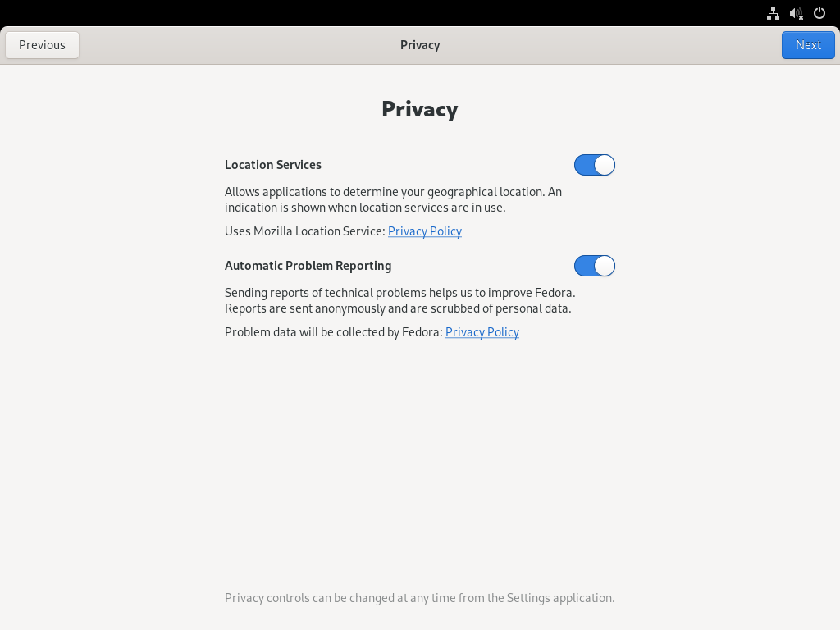Click the technical problems report description
840x630 pixels.
(399, 300)
